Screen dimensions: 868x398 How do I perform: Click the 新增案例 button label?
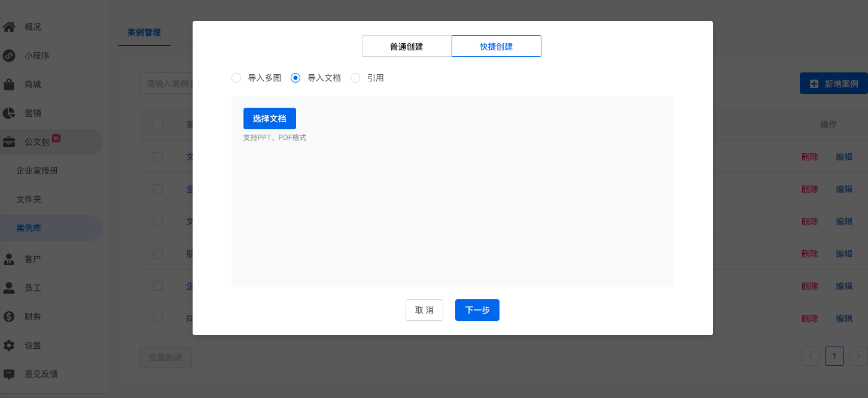(842, 84)
